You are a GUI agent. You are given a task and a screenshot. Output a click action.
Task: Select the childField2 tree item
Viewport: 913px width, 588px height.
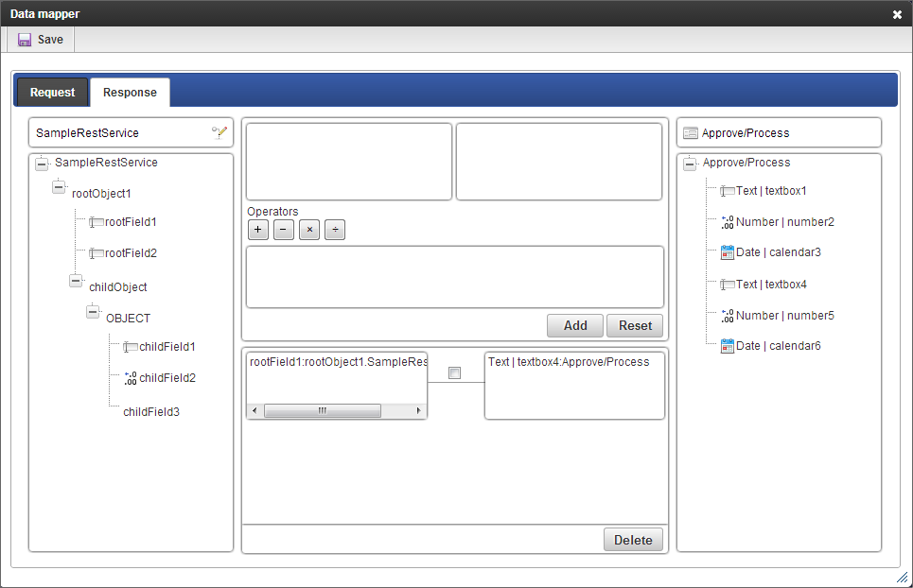(x=167, y=378)
